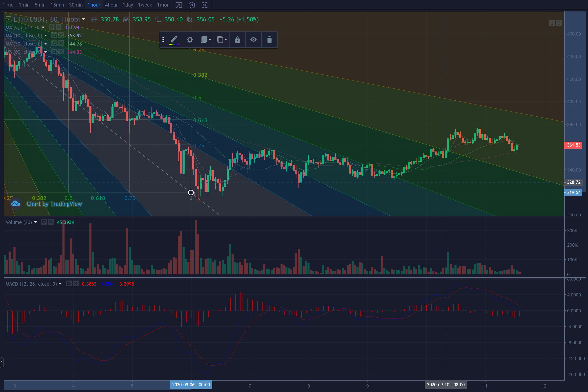Open the visual order layers dropdown

pos(206,39)
